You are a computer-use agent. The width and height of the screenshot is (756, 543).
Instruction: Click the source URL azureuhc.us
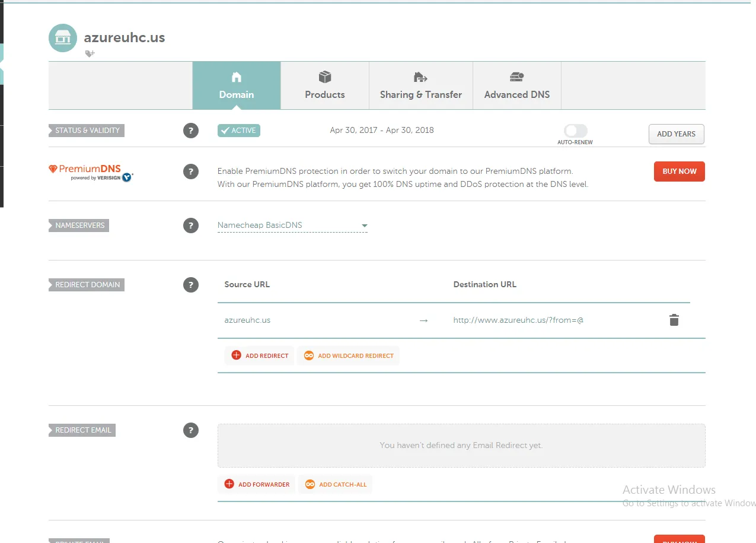pos(247,320)
